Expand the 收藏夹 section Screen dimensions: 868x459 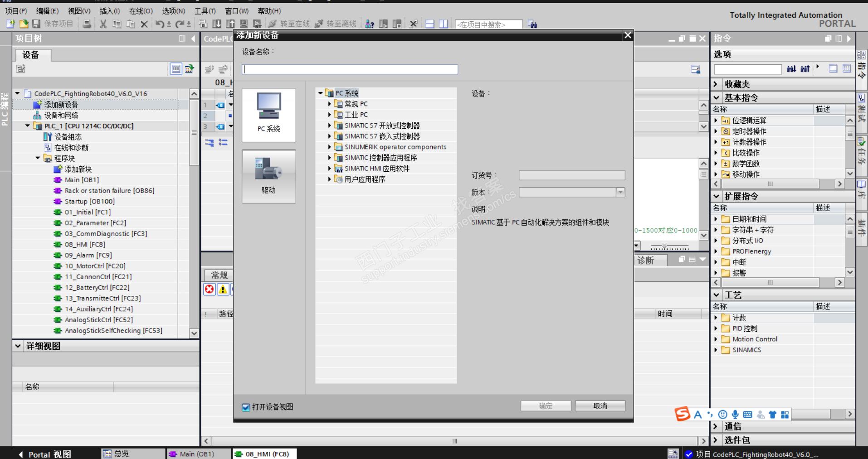[716, 84]
